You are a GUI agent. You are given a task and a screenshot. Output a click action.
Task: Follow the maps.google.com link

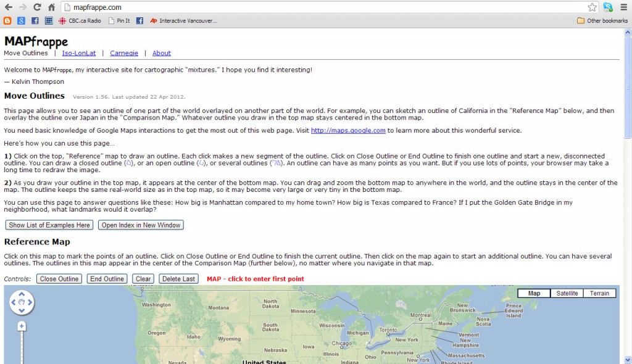pyautogui.click(x=348, y=131)
